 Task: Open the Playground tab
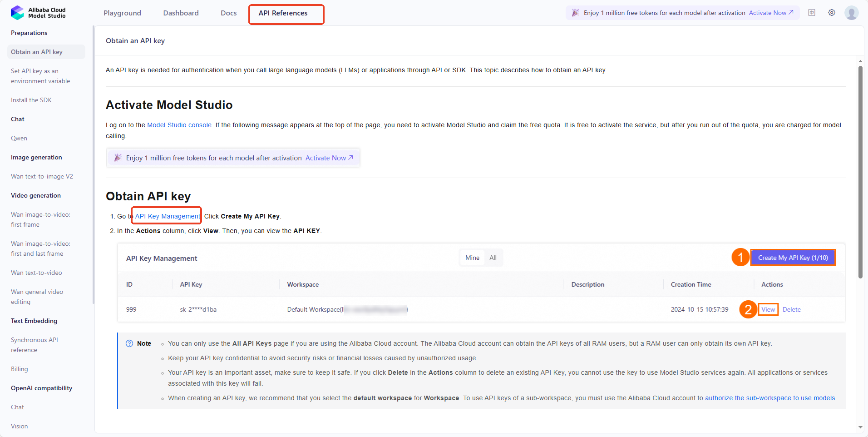(122, 13)
